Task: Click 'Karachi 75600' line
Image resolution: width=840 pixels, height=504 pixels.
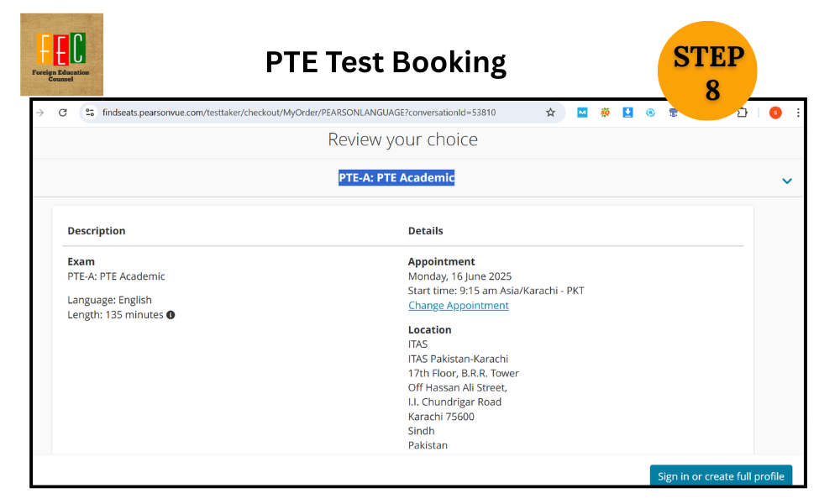Action: (441, 417)
